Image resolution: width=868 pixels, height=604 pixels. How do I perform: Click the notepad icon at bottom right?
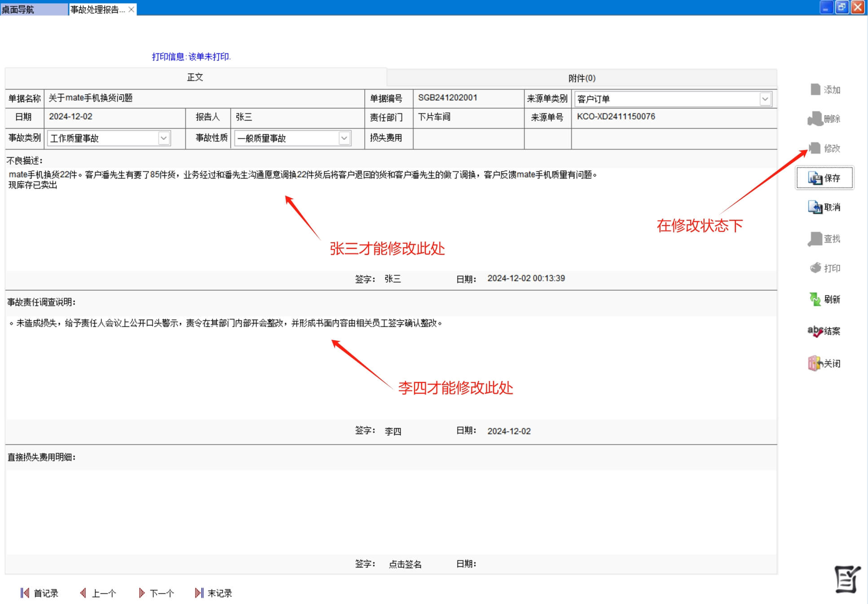click(847, 579)
